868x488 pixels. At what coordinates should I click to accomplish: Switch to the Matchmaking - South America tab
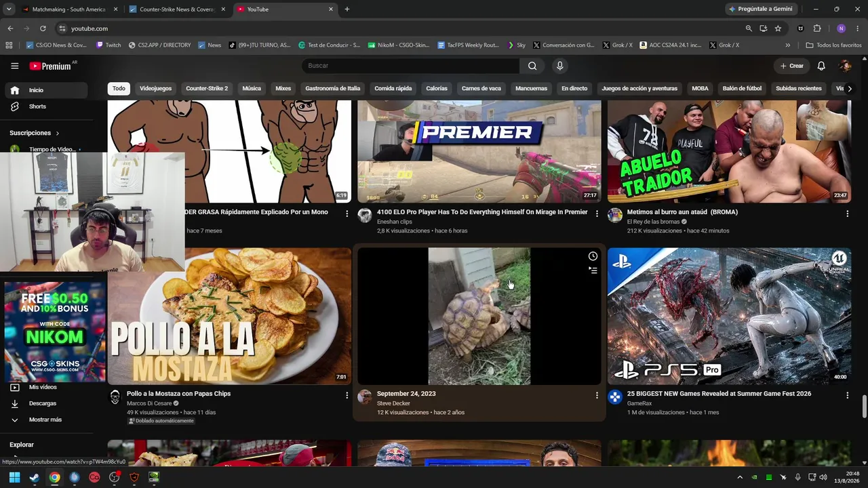[69, 9]
